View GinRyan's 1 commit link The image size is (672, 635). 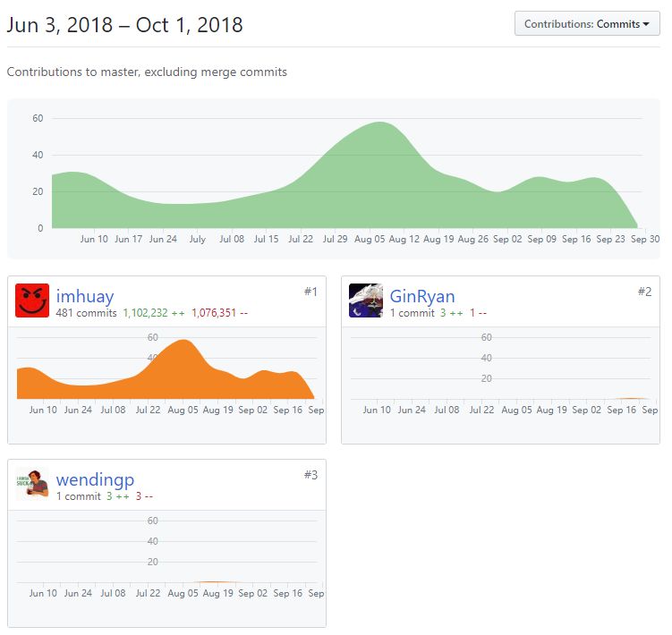point(413,313)
